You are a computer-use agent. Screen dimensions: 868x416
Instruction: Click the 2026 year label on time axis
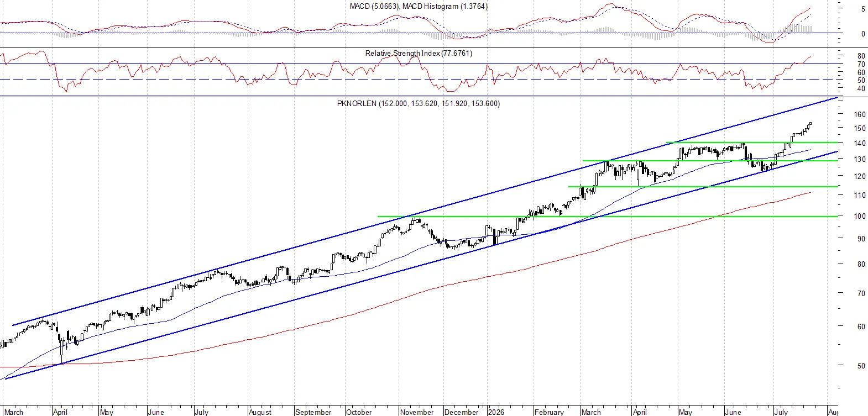pos(496,412)
